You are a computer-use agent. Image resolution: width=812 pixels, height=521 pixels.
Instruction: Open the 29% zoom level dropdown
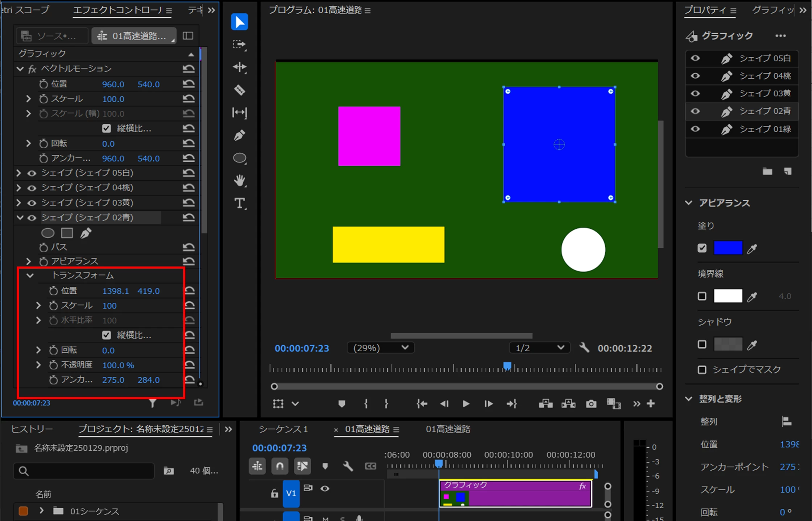(380, 348)
